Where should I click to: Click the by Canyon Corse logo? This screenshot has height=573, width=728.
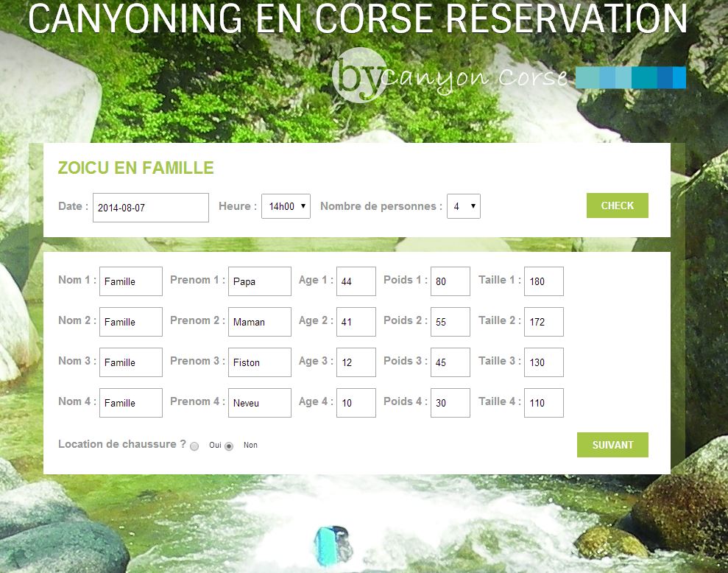click(x=449, y=76)
